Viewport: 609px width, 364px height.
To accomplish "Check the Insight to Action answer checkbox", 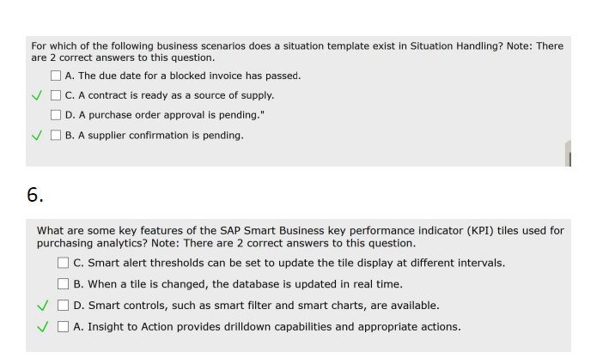I will click(x=64, y=327).
